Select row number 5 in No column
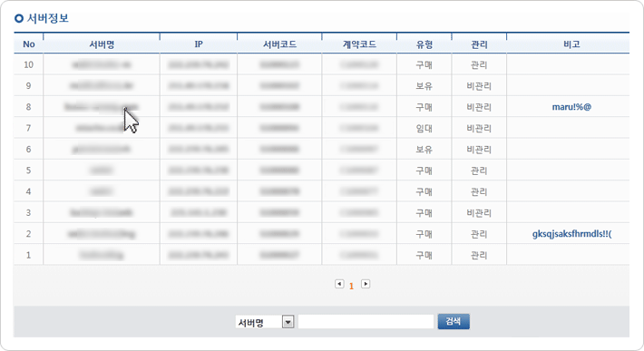This screenshot has height=351, width=644. (28, 171)
